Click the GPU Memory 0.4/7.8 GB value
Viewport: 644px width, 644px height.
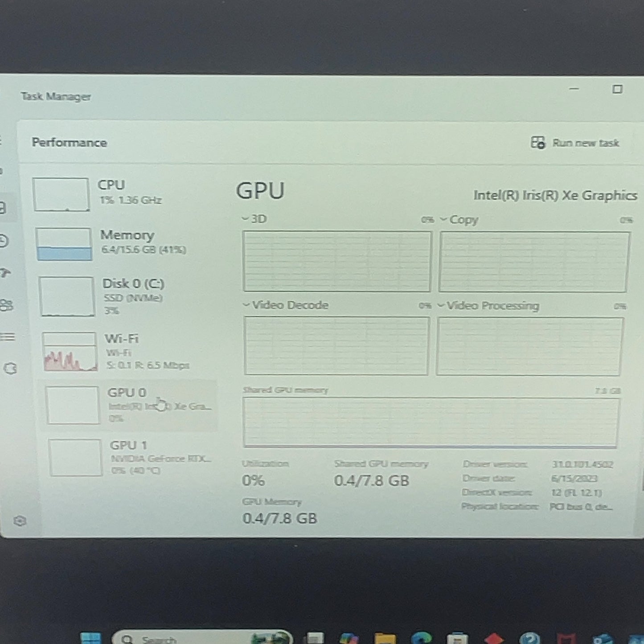click(x=280, y=518)
